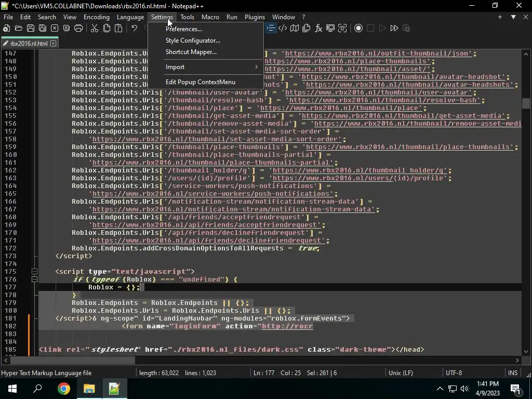Click the horizontal scrollbar thumb
The width and height of the screenshot is (532, 399).
tap(72, 360)
